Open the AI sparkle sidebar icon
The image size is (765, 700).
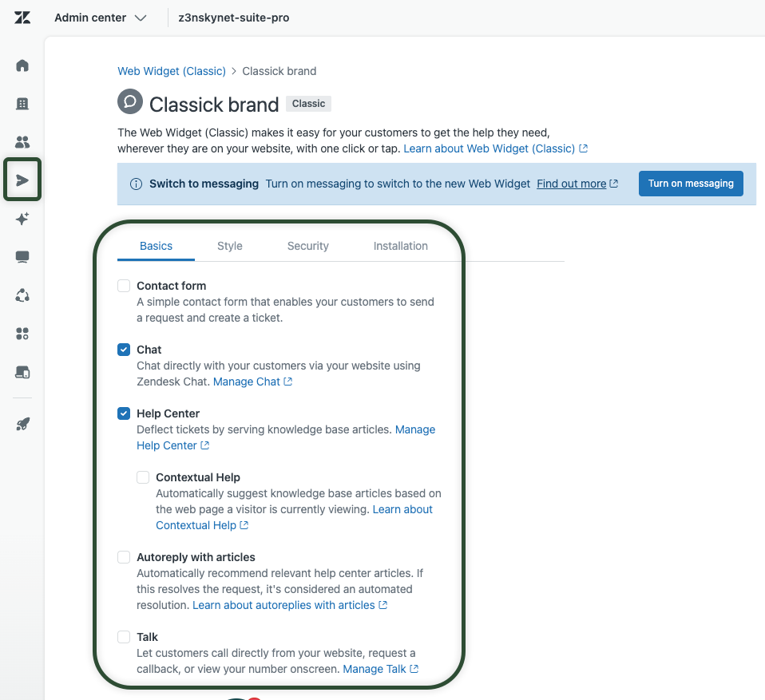pos(22,219)
